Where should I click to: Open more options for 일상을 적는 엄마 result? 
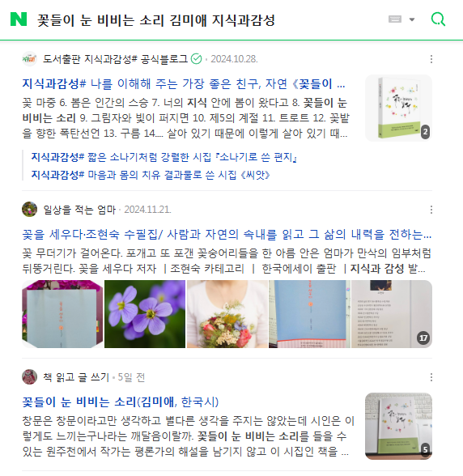pyautogui.click(x=431, y=210)
